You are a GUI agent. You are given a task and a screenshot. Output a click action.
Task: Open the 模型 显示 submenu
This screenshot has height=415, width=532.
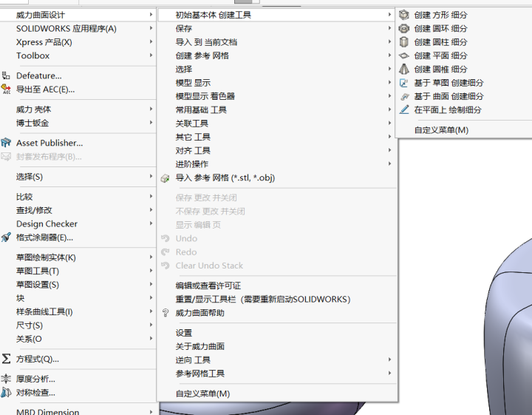(x=277, y=83)
